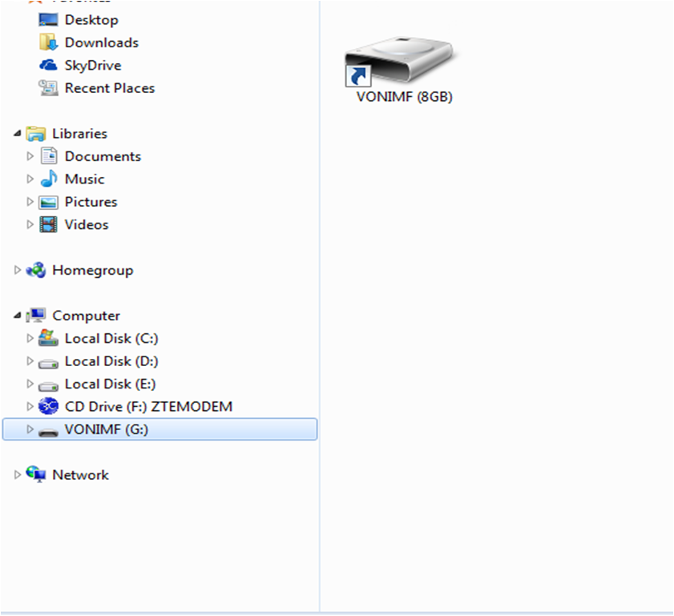Viewport: 674px width, 616px height.
Task: Click the Local Disk (E:) drive icon
Action: [48, 386]
